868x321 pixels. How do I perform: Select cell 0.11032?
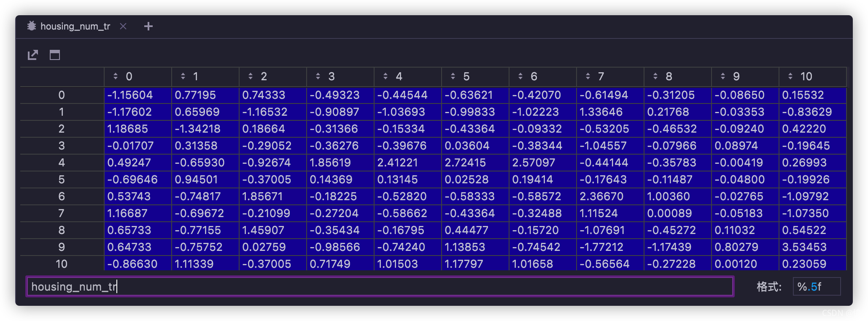[x=745, y=230]
